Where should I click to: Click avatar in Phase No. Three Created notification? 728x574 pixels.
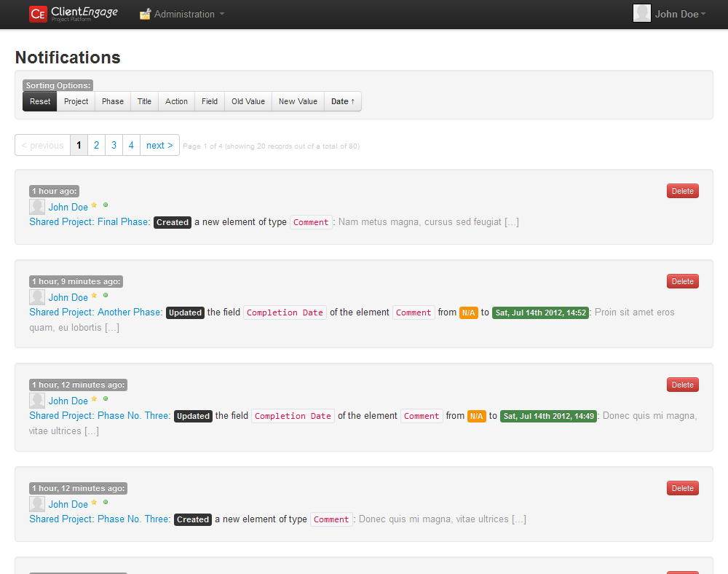(37, 504)
